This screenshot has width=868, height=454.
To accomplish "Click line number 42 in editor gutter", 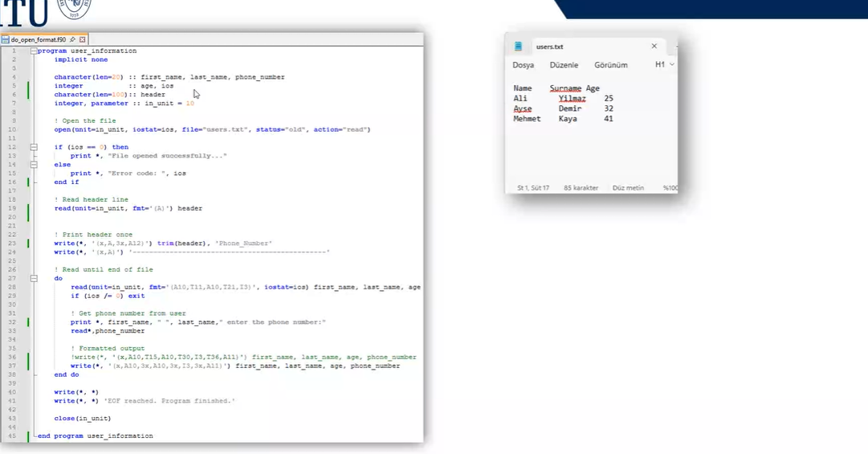I will pyautogui.click(x=12, y=409).
